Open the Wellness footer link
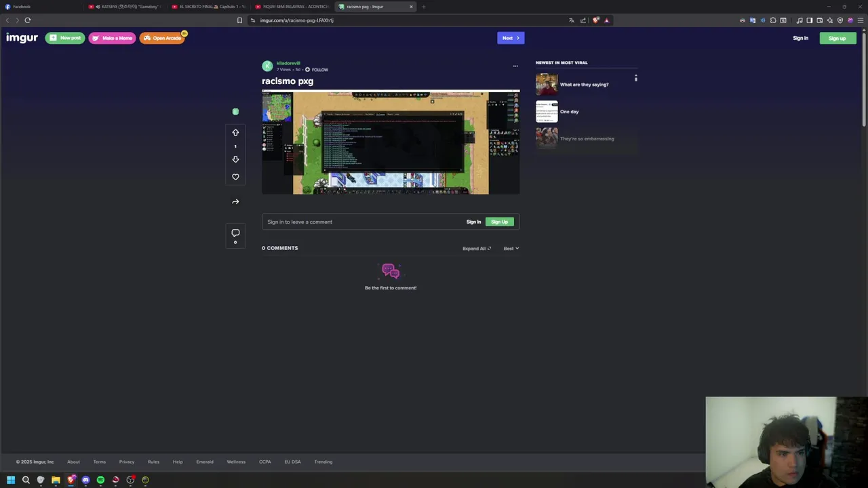Viewport: 868px width, 488px height. click(x=236, y=462)
